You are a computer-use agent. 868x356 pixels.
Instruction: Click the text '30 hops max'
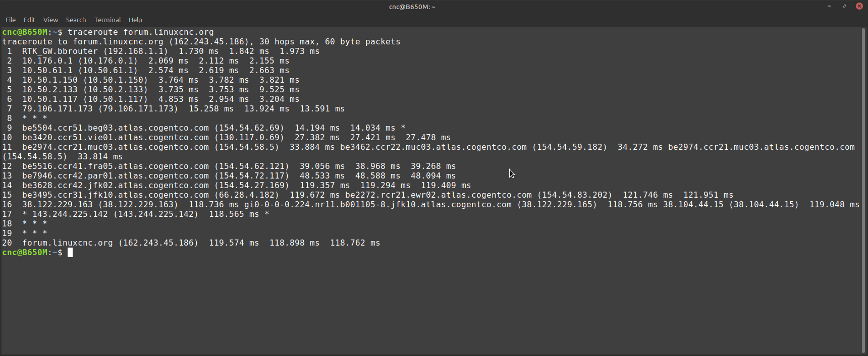[287, 41]
